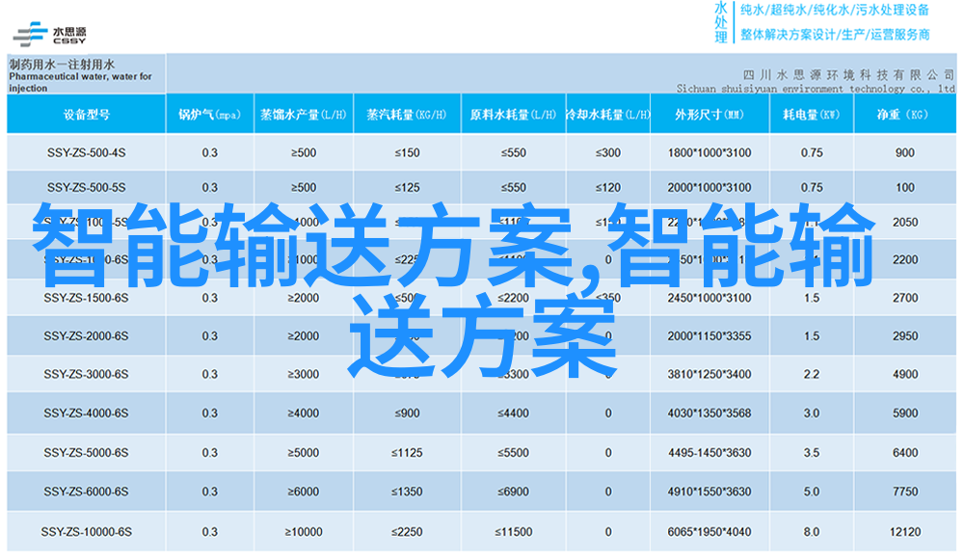
Task: Click the 2.2 power consumption cell
Action: coord(812,374)
